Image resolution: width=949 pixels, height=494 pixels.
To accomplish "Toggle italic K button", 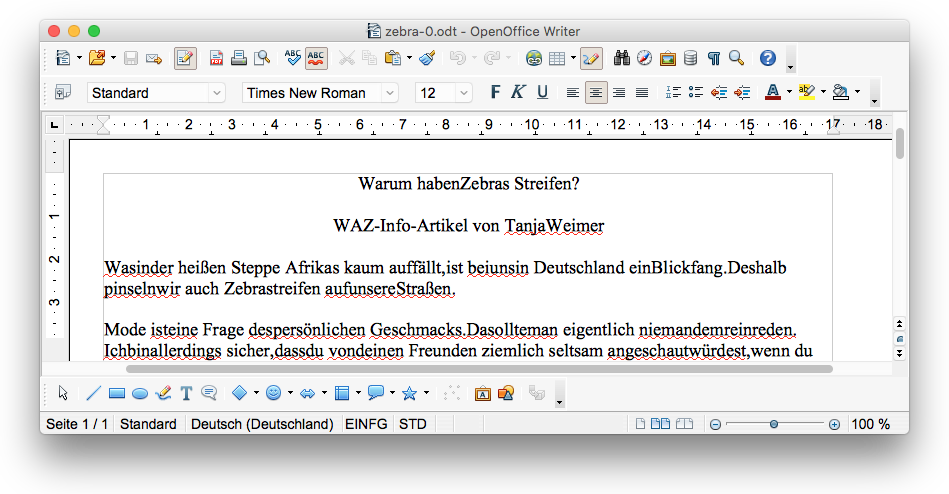I will point(518,92).
